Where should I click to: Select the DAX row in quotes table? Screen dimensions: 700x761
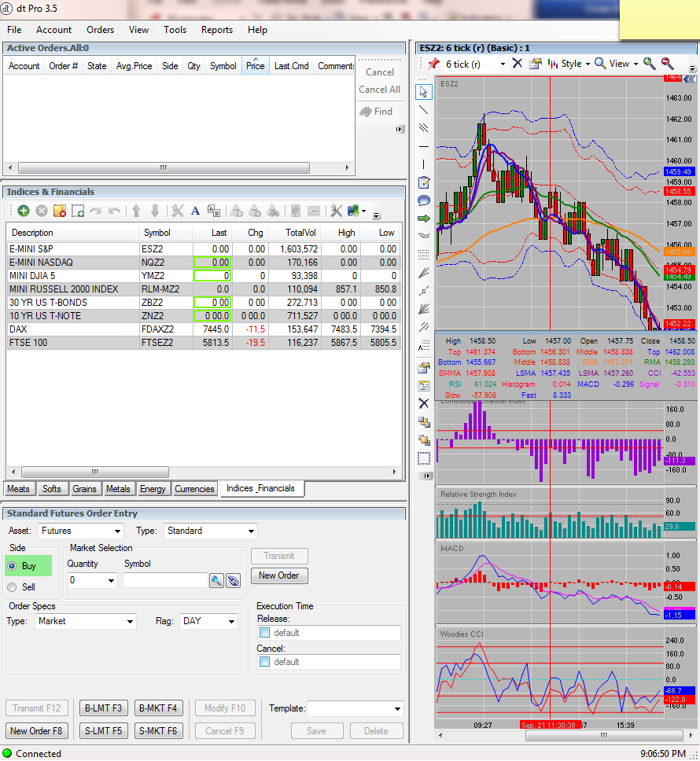point(204,329)
